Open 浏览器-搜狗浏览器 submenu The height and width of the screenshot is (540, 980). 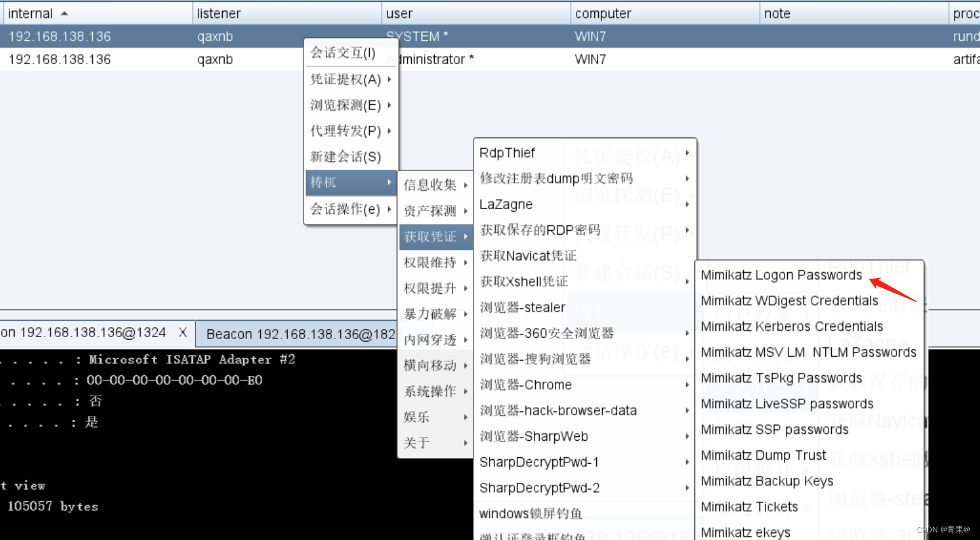point(585,359)
